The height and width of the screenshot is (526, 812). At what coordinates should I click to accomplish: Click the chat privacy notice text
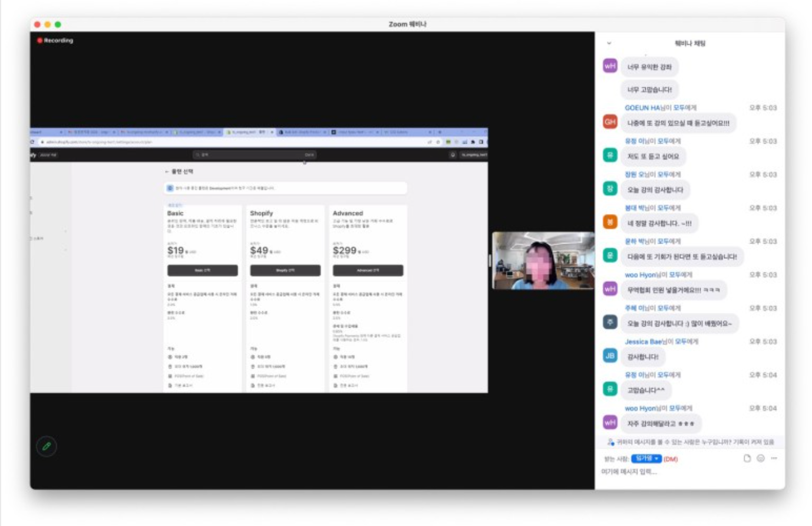coord(695,442)
